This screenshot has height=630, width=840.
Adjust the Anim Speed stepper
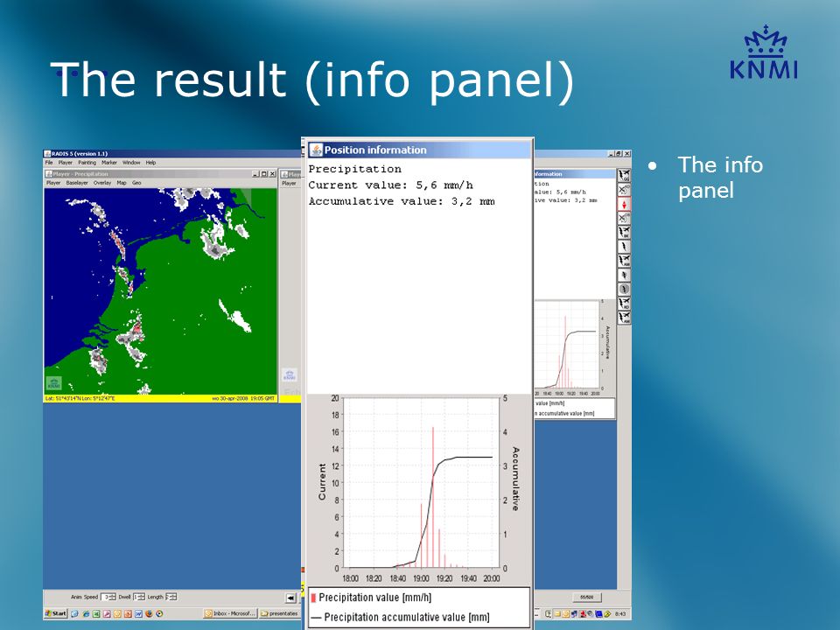coord(108,597)
